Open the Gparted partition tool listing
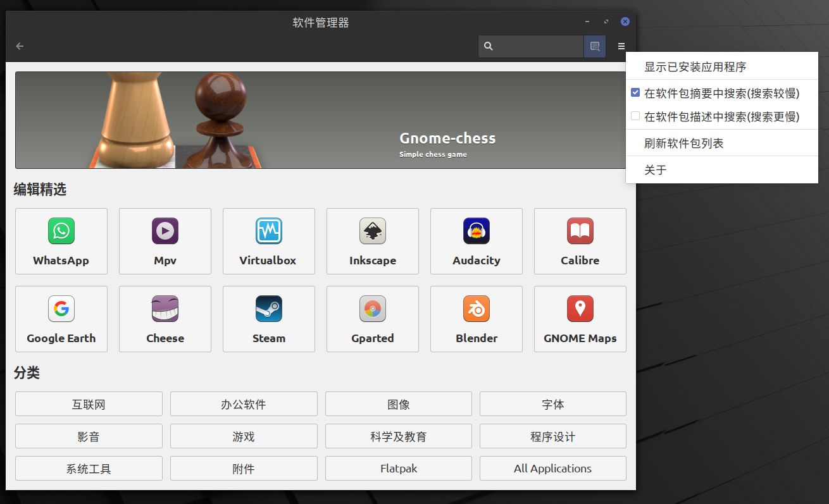Viewport: 829px width, 504px height. (x=372, y=319)
